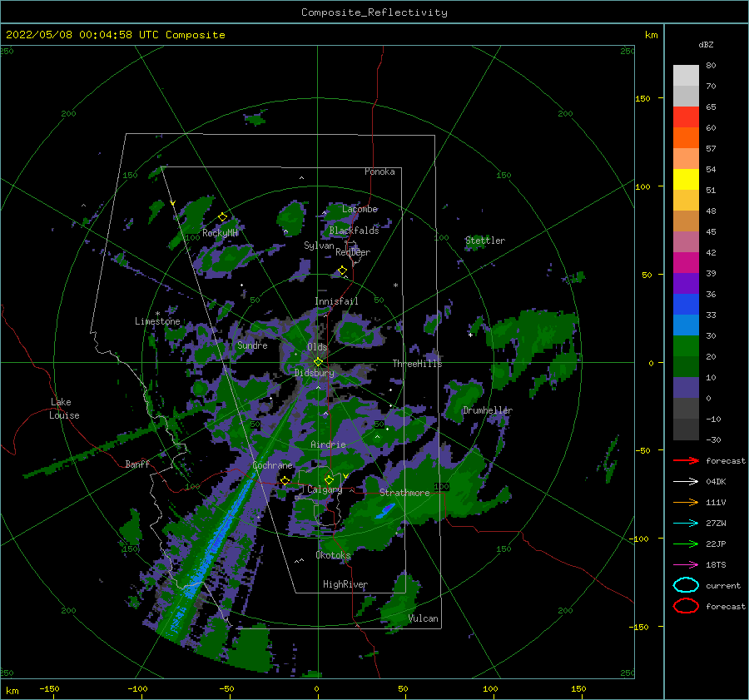The image size is (749, 700).
Task: Select the orange 111V arrow in the legend
Action: [x=686, y=502]
